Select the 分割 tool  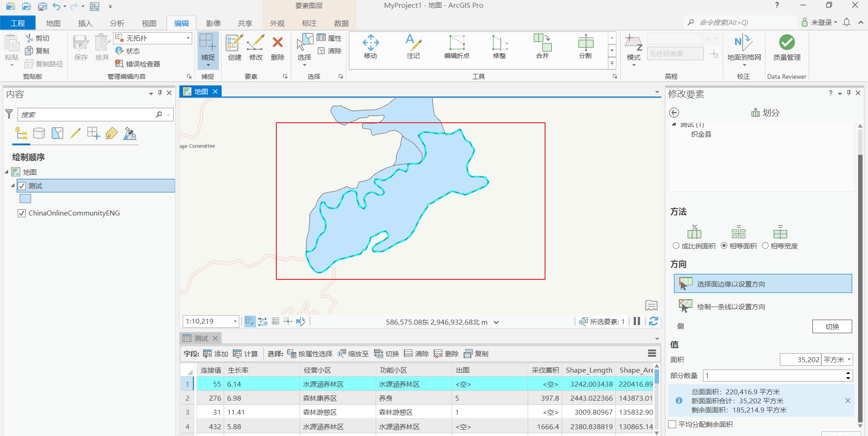tap(585, 47)
